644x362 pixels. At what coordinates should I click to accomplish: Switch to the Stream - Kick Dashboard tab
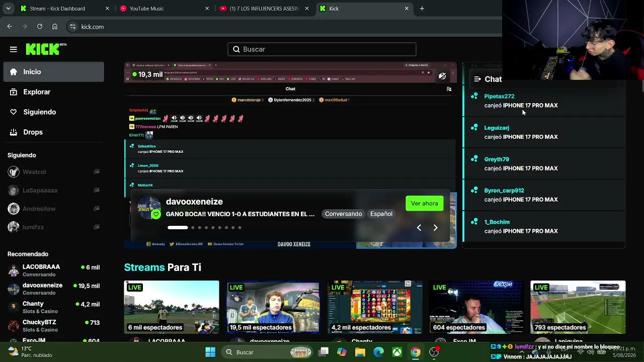[64, 9]
